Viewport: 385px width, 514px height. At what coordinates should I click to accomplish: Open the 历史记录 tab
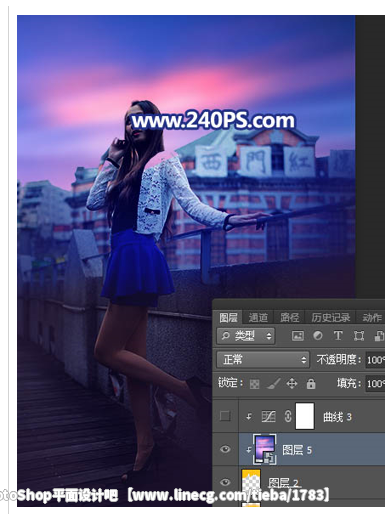click(x=330, y=317)
